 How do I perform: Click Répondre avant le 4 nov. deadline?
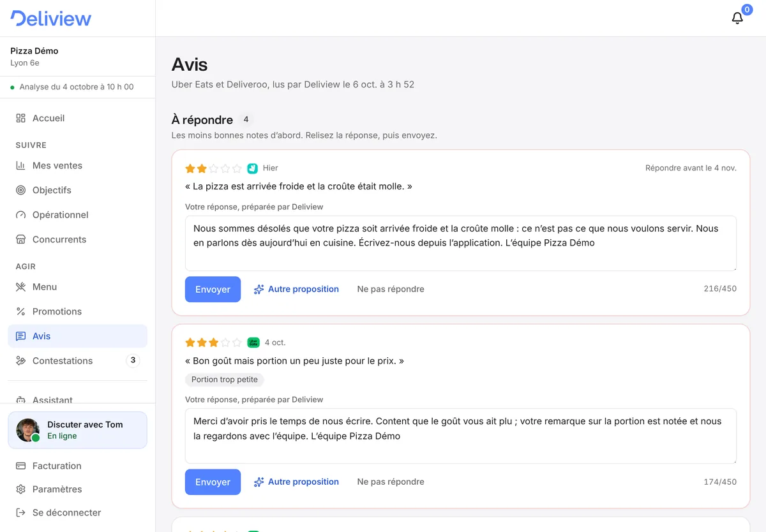(691, 168)
